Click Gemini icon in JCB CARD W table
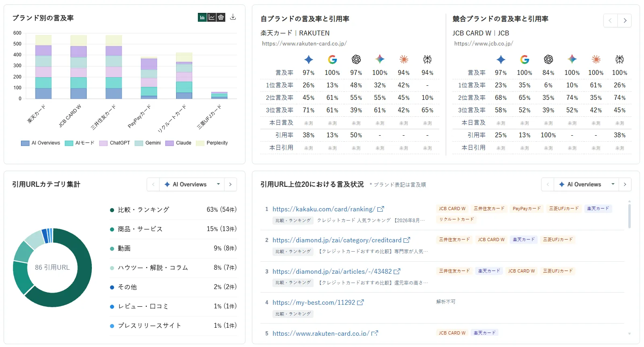Viewport: 644px width, 347px height. coord(572,60)
